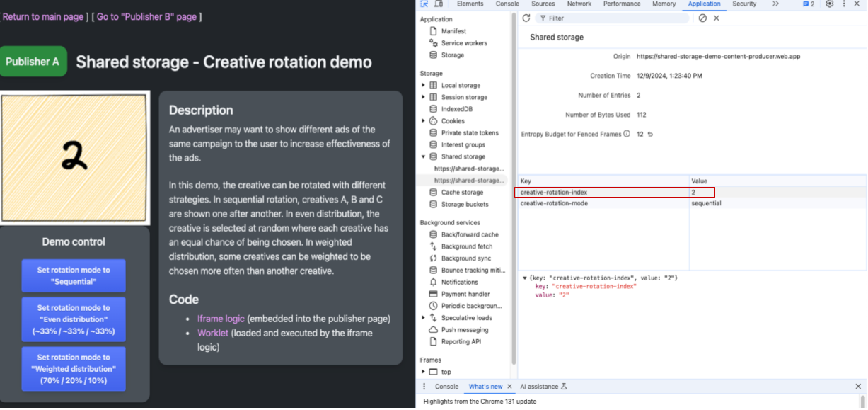
Task: Collapse the Shared storage tree item
Action: pos(422,156)
